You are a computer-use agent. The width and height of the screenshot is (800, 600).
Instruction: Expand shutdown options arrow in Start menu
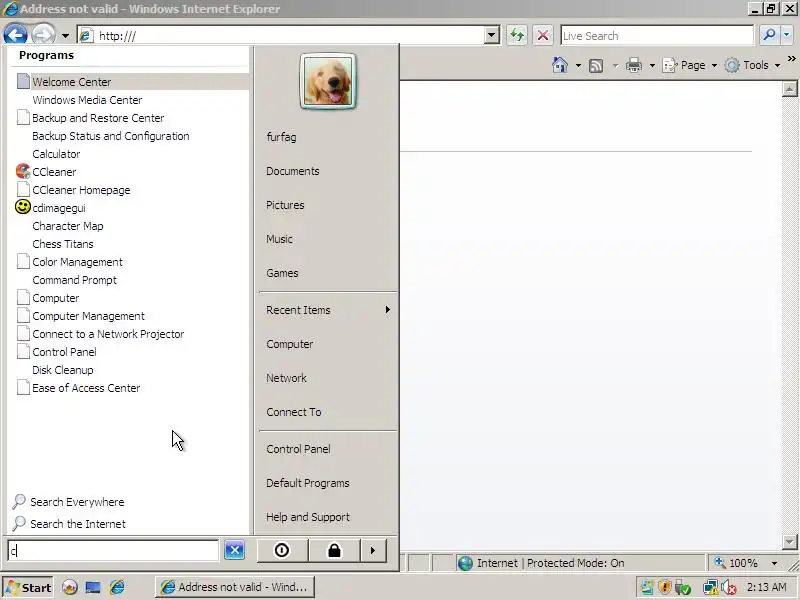coord(373,551)
